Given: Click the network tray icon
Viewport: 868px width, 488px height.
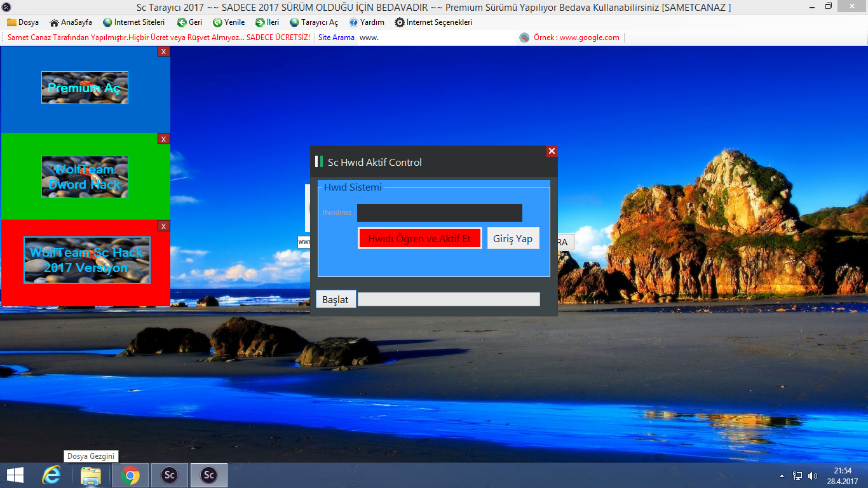Looking at the screenshot, I should (x=797, y=476).
